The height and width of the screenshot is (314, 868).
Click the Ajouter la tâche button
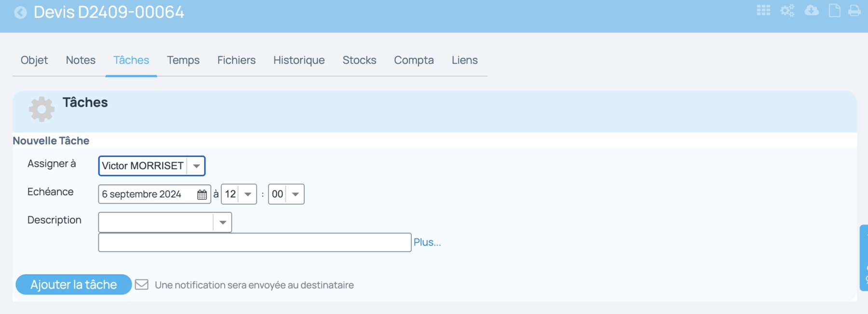[x=74, y=285]
